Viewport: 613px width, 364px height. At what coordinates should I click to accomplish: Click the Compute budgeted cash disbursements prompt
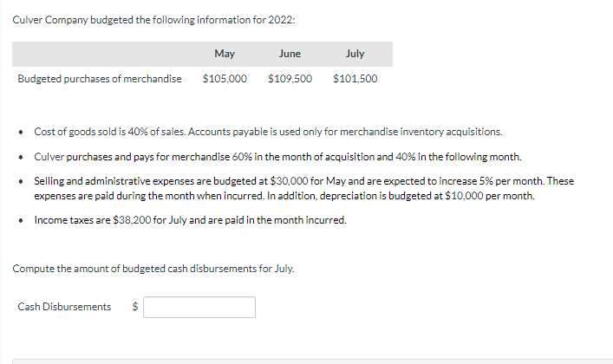(x=153, y=269)
